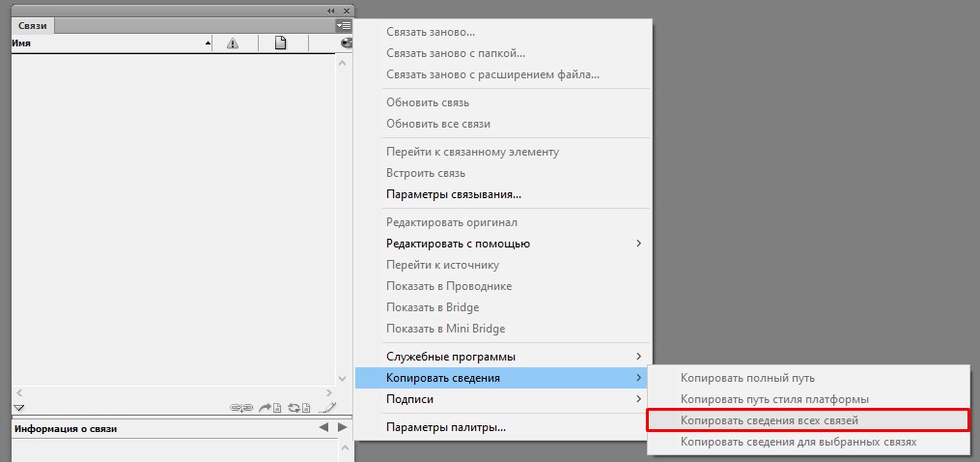Choose Копировать сведения всех связей
980x462 pixels.
pos(809,420)
